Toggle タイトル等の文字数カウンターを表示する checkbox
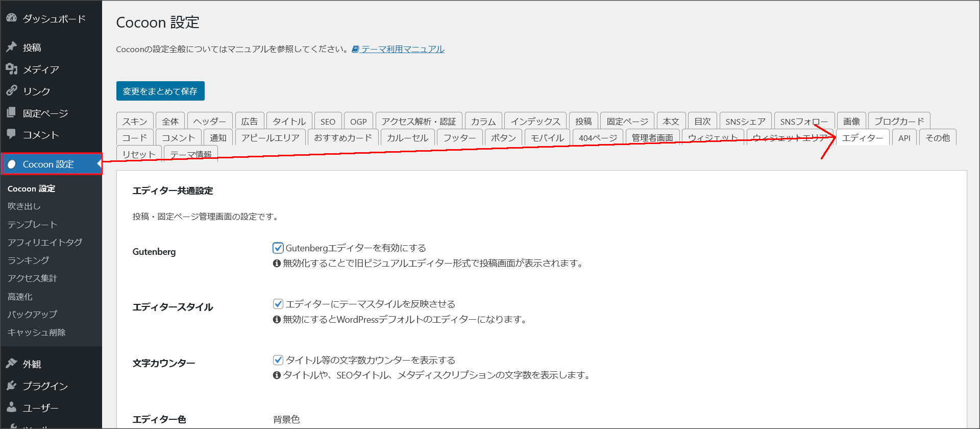The width and height of the screenshot is (980, 429). [278, 360]
